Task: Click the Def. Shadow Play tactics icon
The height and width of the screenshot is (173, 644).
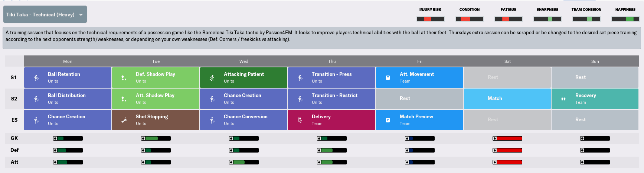Action: pos(124,78)
